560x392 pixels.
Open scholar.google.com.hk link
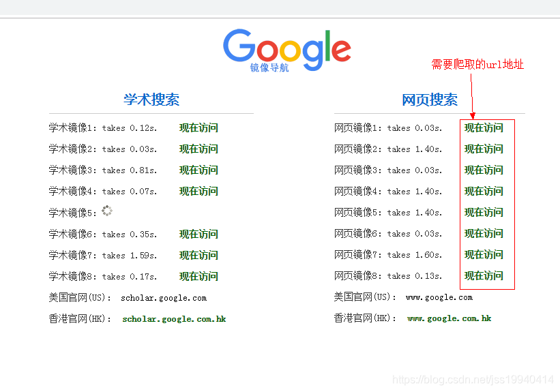174,319
